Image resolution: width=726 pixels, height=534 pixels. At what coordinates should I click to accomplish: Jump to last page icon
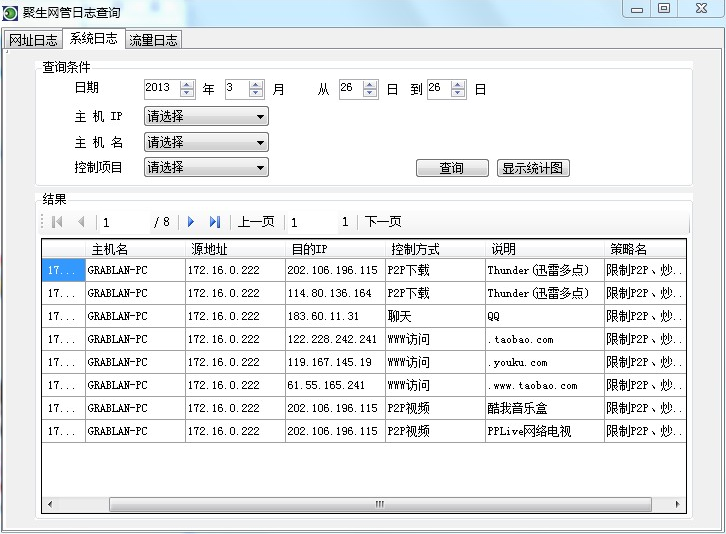click(x=215, y=222)
